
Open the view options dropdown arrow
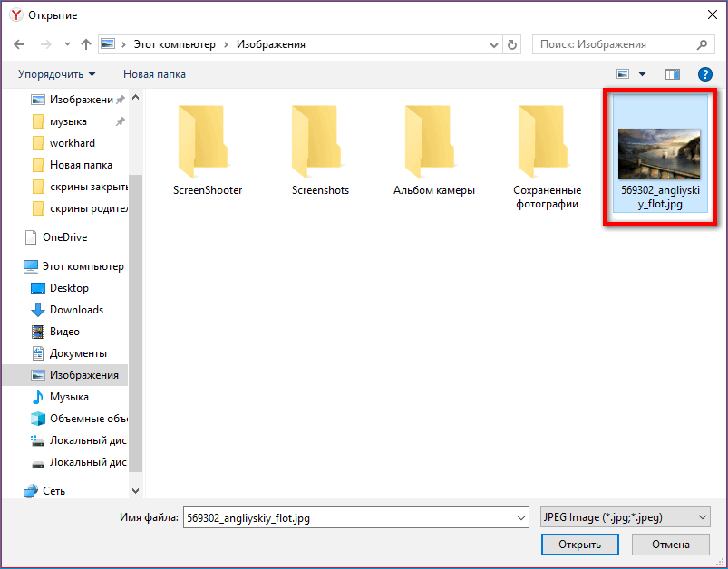click(642, 74)
